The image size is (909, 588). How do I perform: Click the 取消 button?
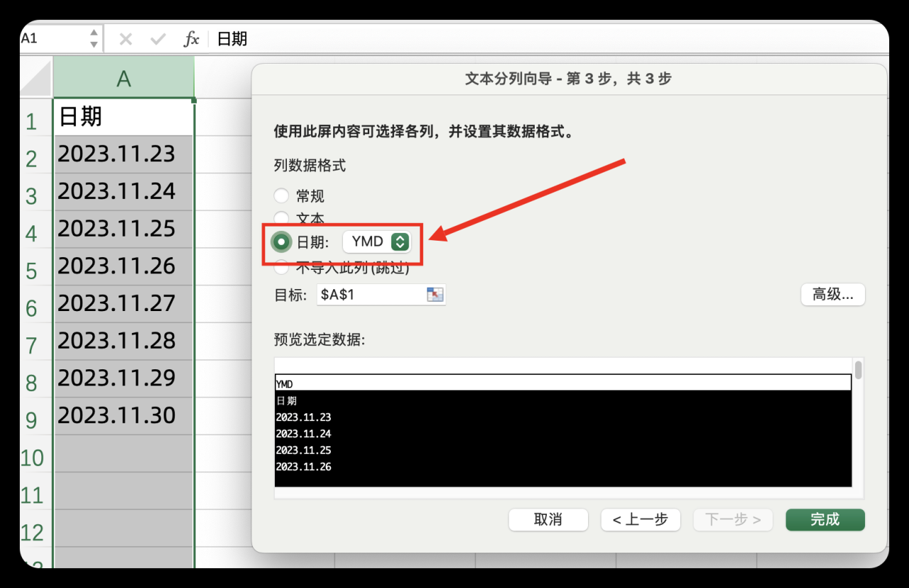pyautogui.click(x=548, y=520)
